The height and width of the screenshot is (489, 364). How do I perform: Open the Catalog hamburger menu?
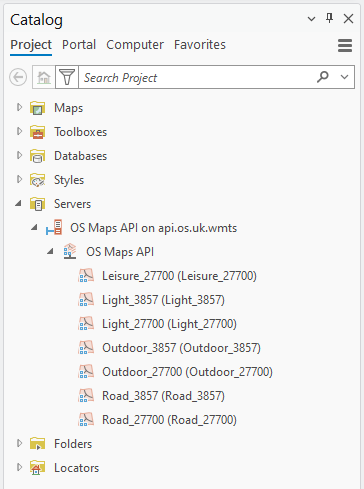click(345, 46)
